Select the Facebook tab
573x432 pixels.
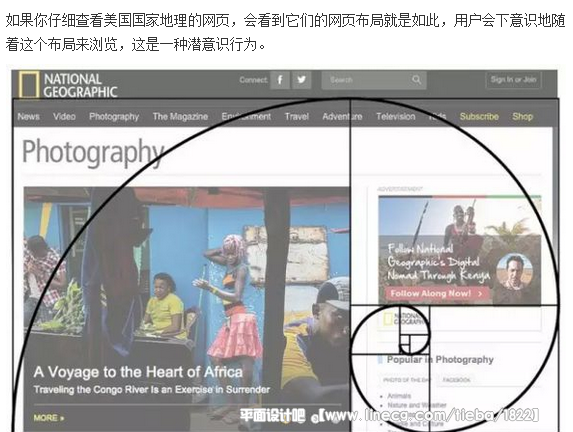(x=456, y=380)
